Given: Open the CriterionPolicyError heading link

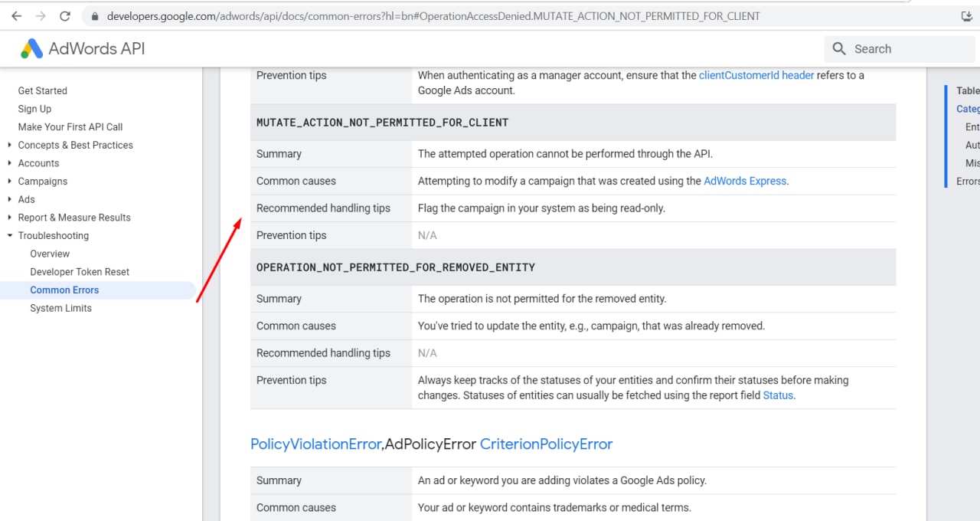Looking at the screenshot, I should click(547, 444).
